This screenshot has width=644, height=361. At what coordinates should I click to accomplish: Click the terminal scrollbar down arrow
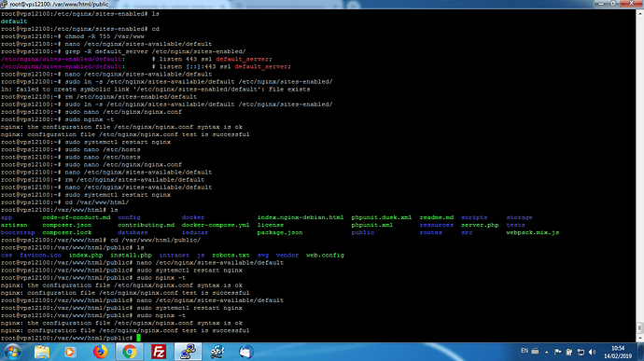point(640,339)
